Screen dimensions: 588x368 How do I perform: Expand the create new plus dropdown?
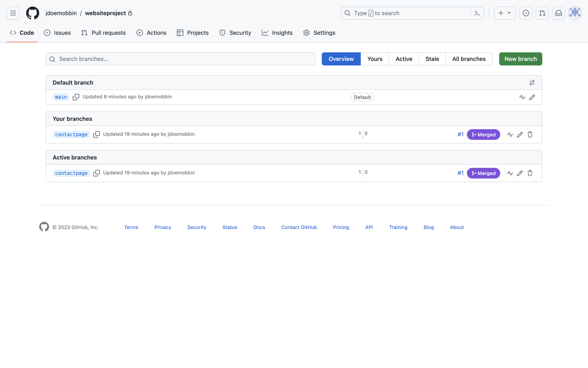click(x=505, y=13)
